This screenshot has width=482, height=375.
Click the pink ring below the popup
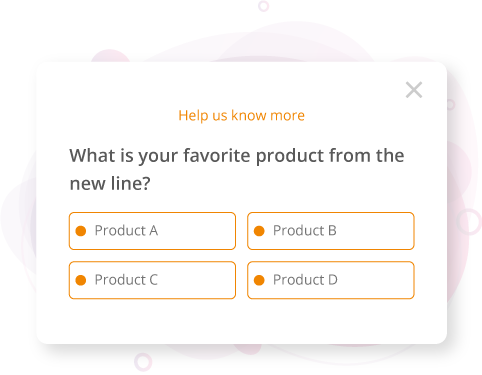pos(143,362)
